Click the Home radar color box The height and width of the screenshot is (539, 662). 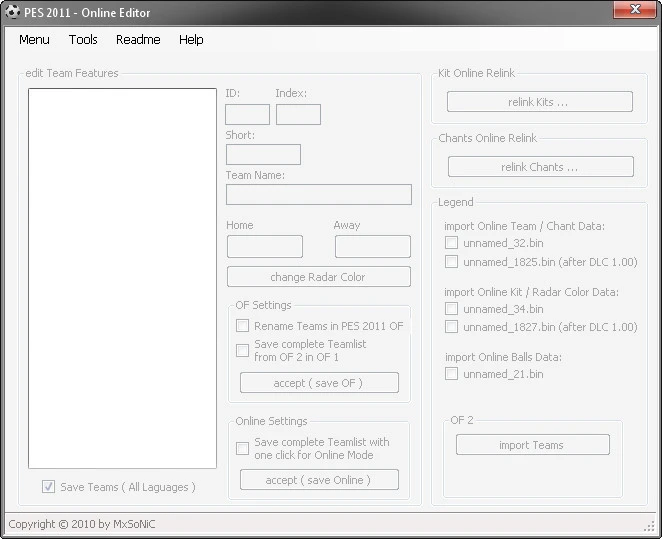[265, 246]
